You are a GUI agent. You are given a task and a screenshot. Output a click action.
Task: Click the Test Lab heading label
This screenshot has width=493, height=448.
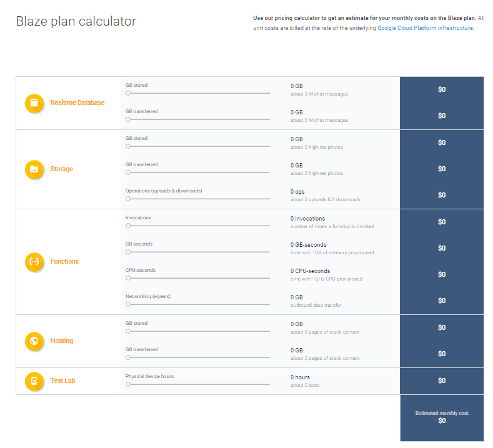63,381
